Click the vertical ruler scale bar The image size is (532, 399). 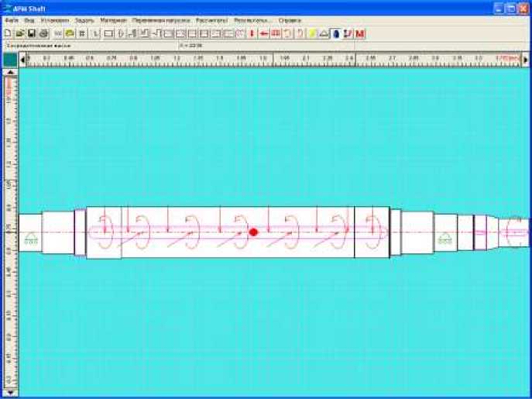click(10, 232)
